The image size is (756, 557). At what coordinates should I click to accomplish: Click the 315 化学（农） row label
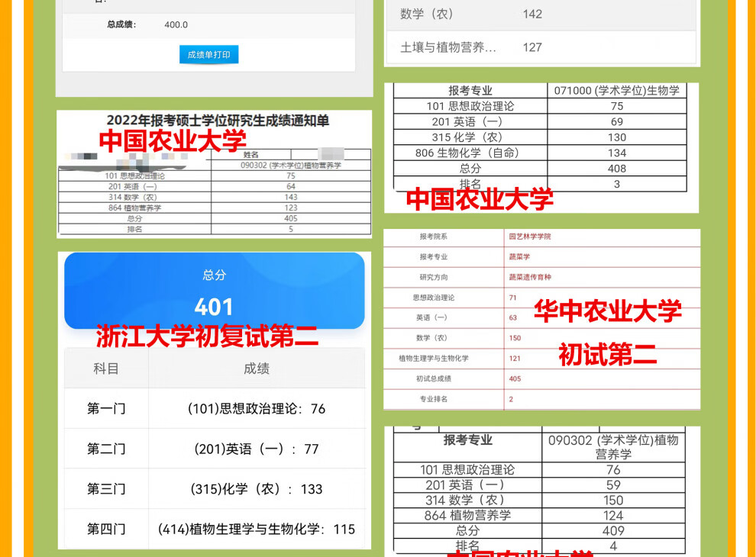pos(467,137)
